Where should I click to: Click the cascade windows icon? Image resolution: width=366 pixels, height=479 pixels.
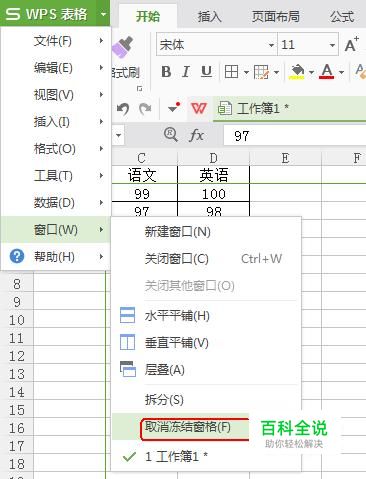pyautogui.click(x=128, y=369)
